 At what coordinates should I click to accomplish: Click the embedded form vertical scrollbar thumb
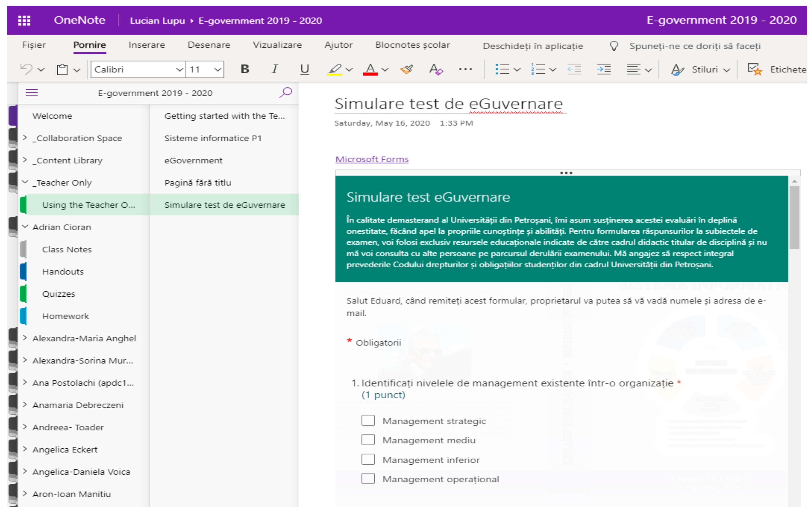[794, 218]
